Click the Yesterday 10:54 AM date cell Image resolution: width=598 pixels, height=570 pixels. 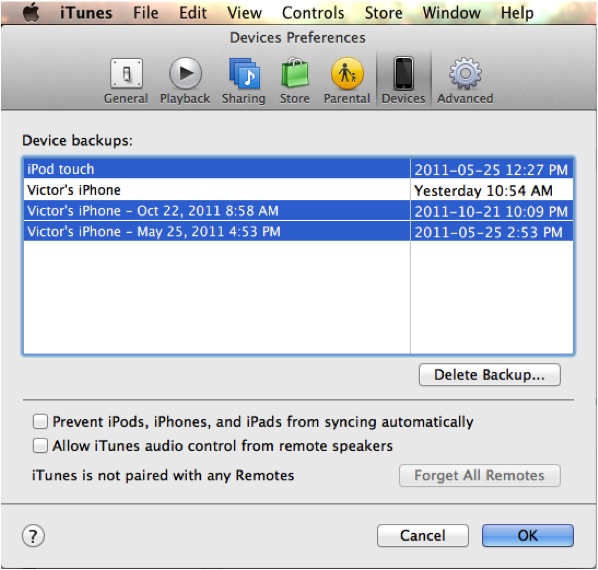pos(483,191)
